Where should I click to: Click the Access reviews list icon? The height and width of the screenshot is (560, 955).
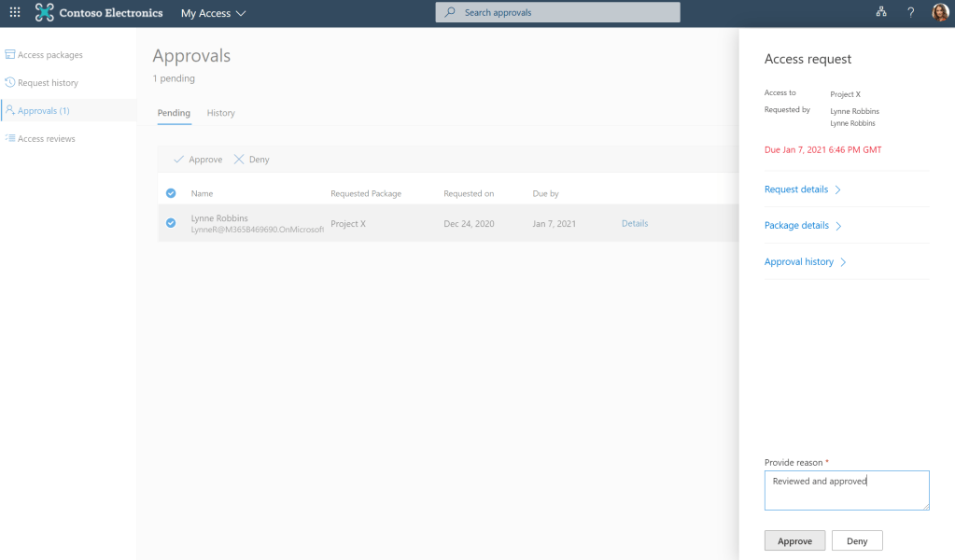[10, 139]
